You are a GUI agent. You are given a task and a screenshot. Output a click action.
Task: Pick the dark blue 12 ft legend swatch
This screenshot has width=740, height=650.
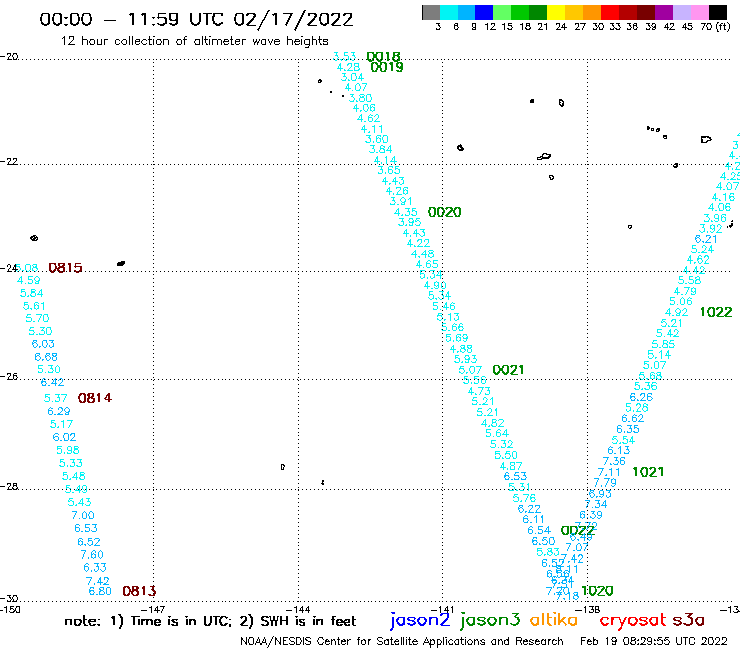pos(484,12)
